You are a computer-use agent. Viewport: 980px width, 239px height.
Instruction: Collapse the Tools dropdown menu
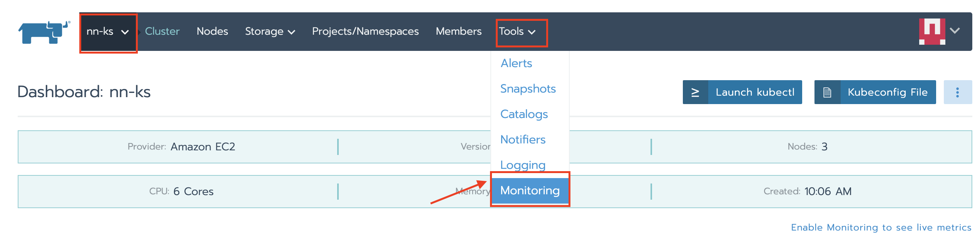click(x=517, y=32)
